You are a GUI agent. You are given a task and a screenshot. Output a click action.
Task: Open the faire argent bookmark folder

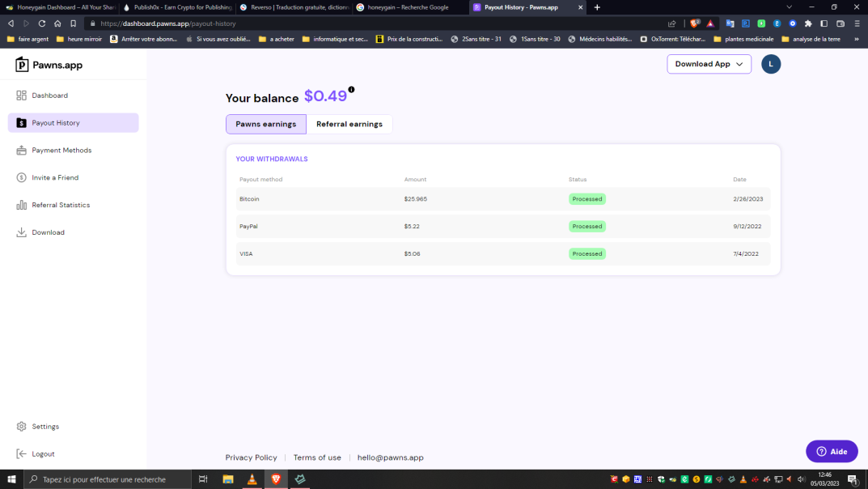point(28,40)
